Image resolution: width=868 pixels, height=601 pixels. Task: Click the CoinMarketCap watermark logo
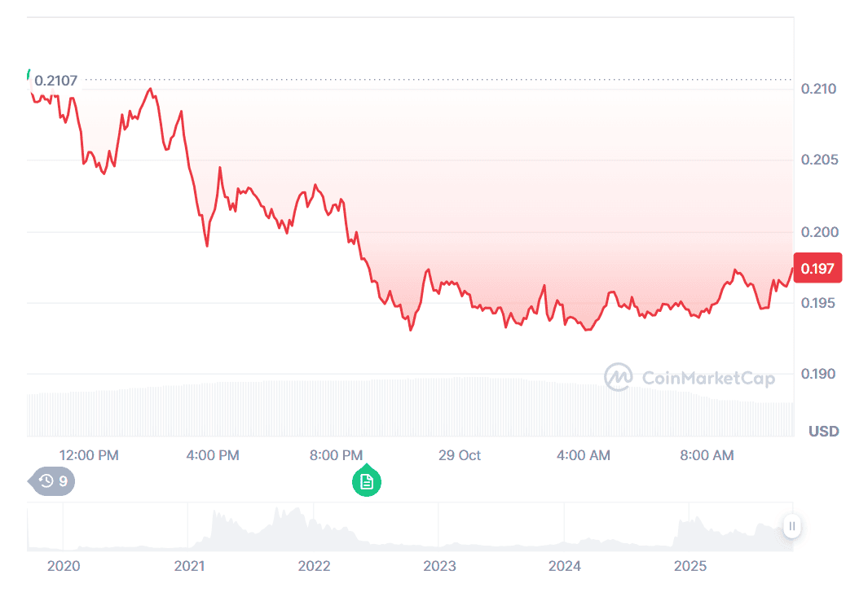coord(690,377)
